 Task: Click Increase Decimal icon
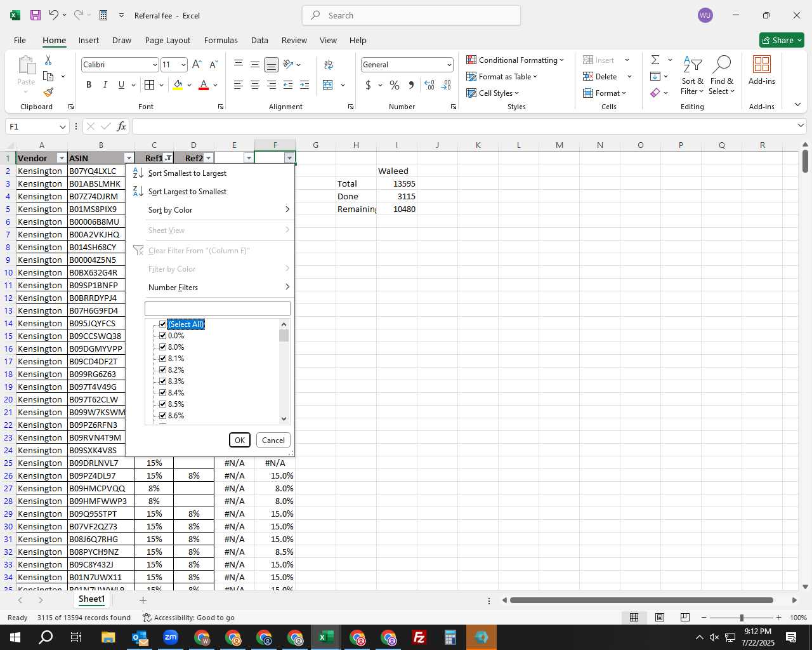pos(429,85)
